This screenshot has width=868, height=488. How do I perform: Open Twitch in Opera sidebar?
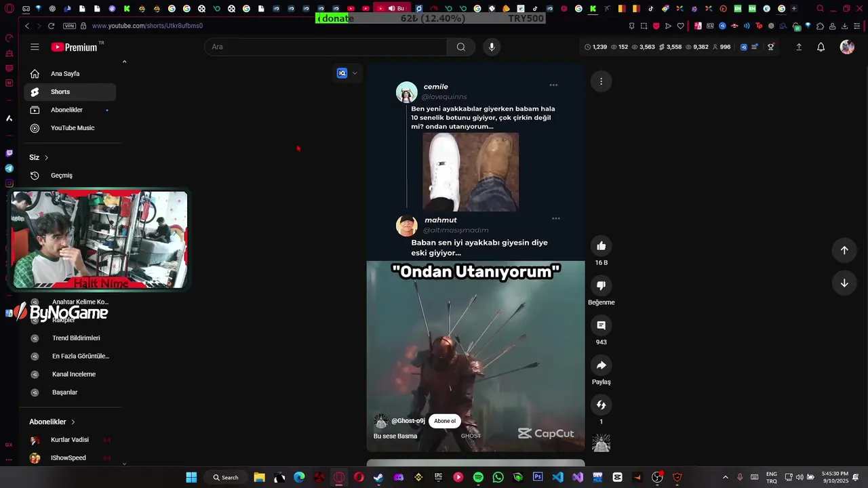pos(9,153)
